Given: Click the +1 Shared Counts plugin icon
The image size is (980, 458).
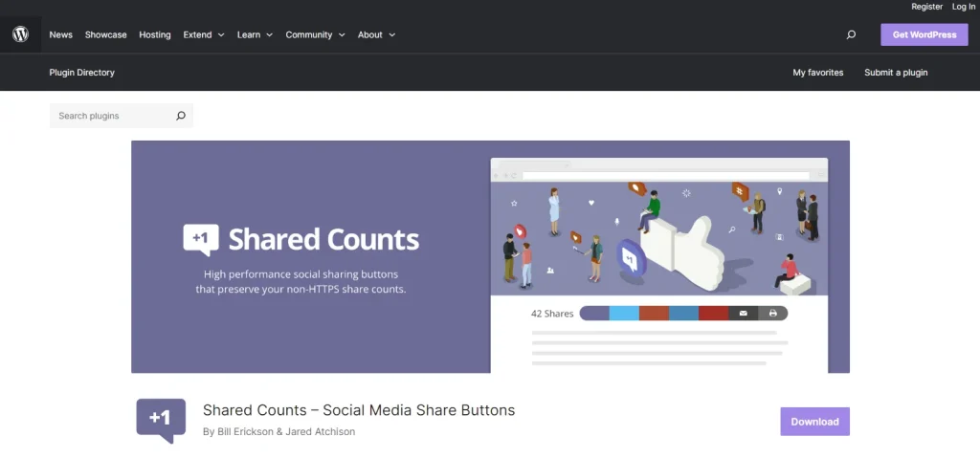Looking at the screenshot, I should [x=161, y=421].
